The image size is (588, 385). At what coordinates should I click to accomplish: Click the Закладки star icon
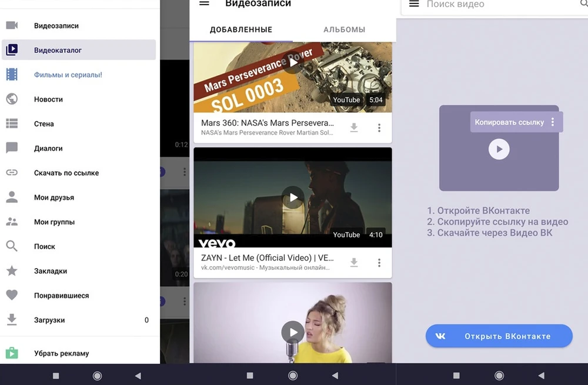[12, 271]
